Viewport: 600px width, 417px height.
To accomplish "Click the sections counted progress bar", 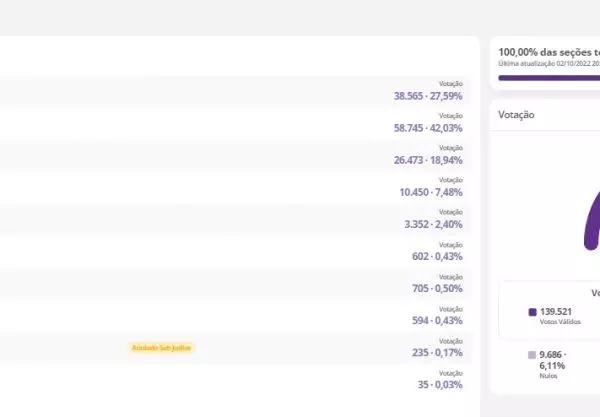I will tap(548, 76).
